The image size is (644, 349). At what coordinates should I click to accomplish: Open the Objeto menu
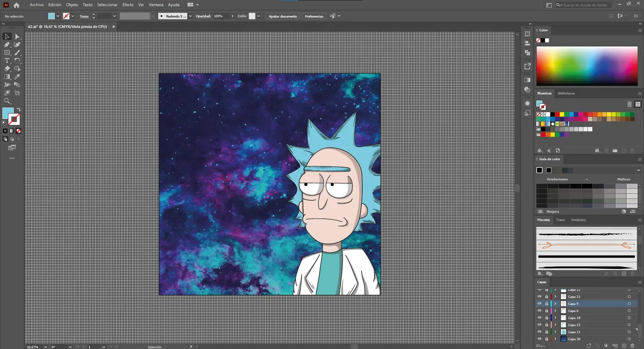pos(72,5)
